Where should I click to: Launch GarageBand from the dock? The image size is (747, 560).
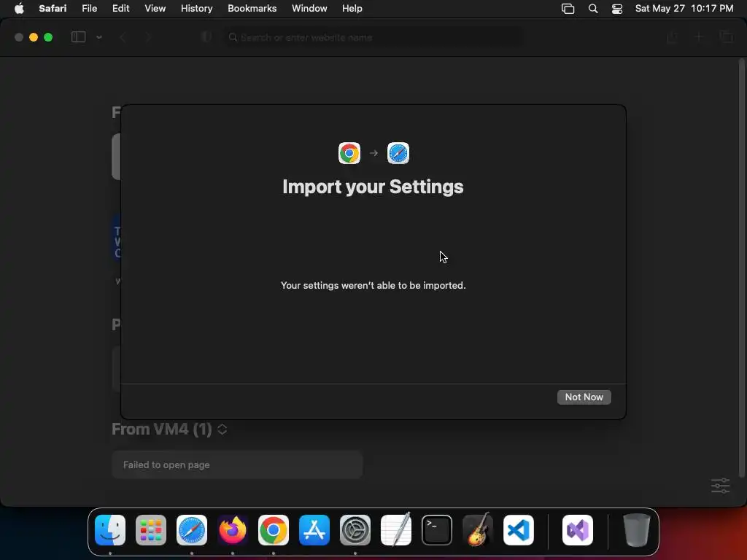478,530
